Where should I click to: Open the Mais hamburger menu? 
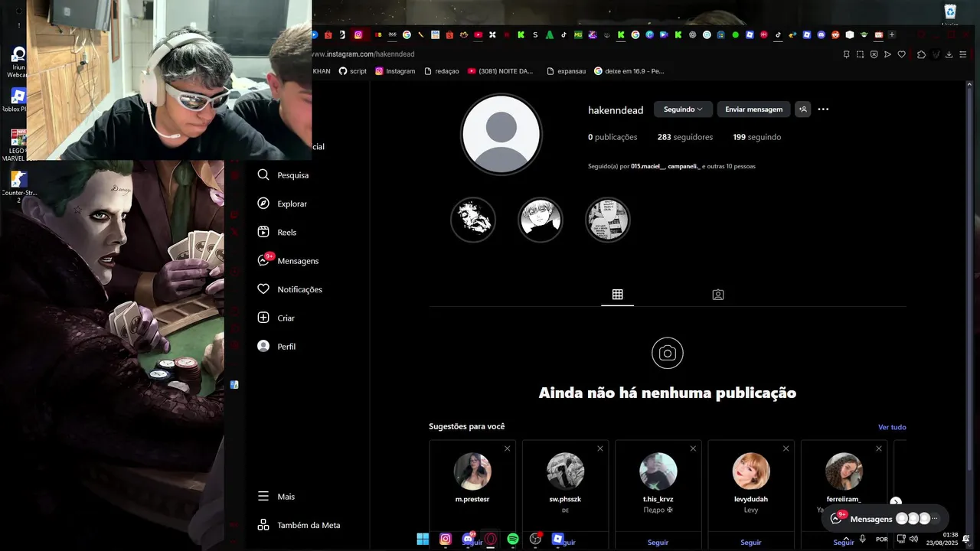pos(263,497)
